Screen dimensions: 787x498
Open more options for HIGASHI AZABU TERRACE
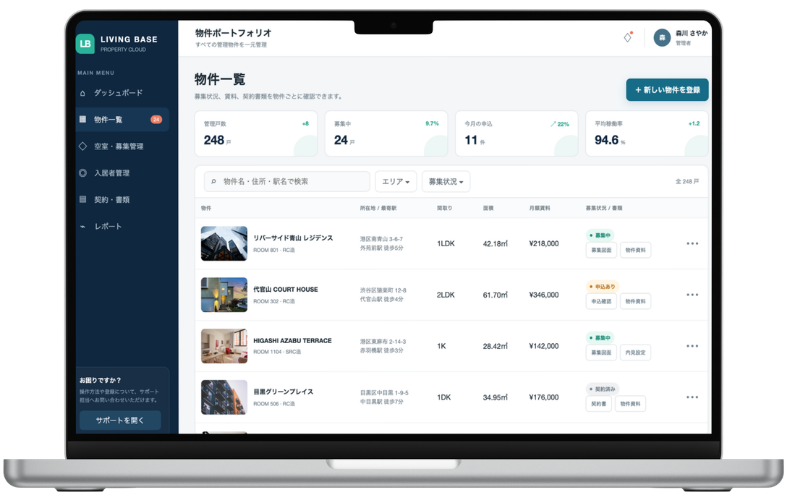[692, 346]
